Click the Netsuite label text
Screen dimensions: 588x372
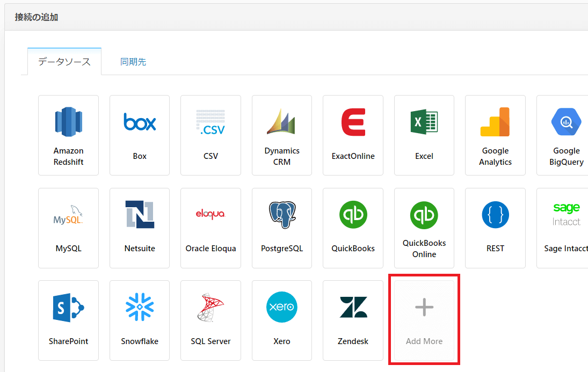(x=140, y=249)
